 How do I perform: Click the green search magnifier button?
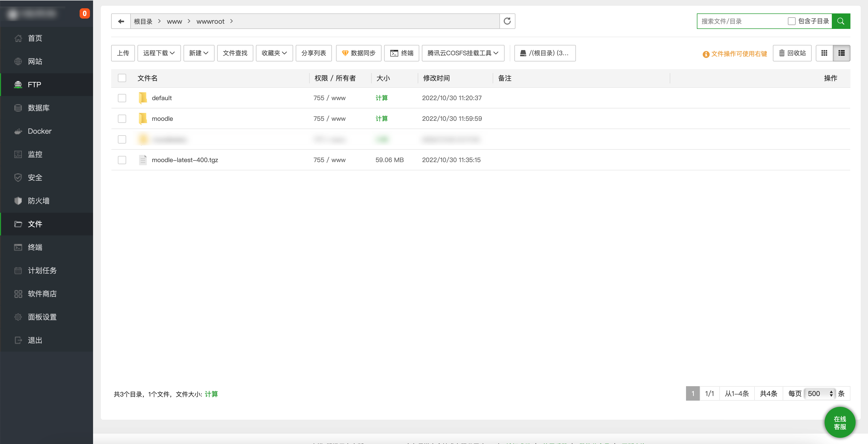[x=841, y=21]
